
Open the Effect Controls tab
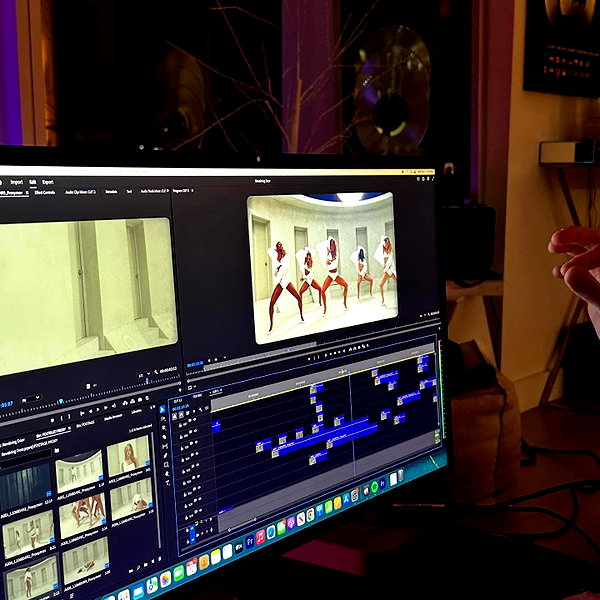pos(45,192)
